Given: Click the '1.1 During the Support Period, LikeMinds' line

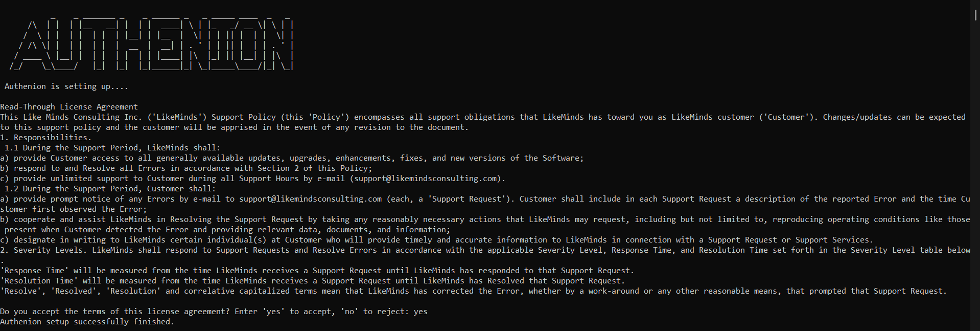Looking at the screenshot, I should 112,148.
